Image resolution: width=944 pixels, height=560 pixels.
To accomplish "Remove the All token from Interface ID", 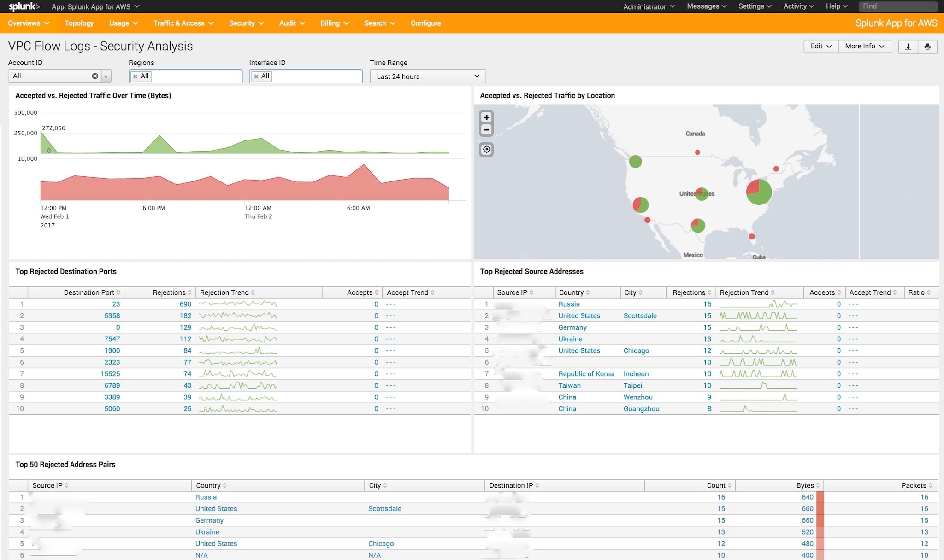I will pos(256,76).
